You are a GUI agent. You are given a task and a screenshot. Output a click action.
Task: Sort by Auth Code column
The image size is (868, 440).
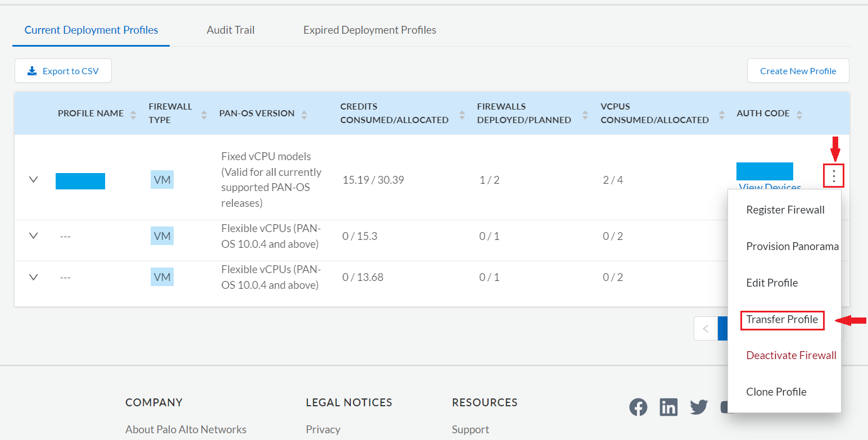(x=799, y=114)
